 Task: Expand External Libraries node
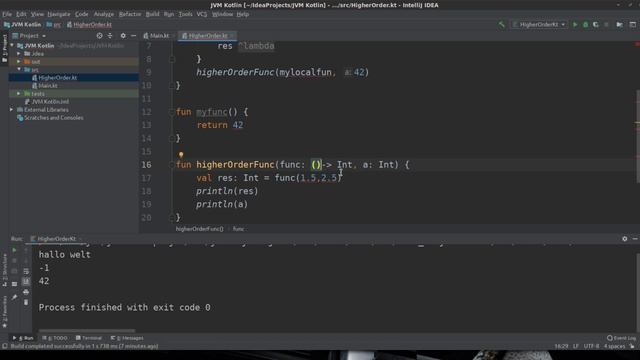pyautogui.click(x=11, y=110)
